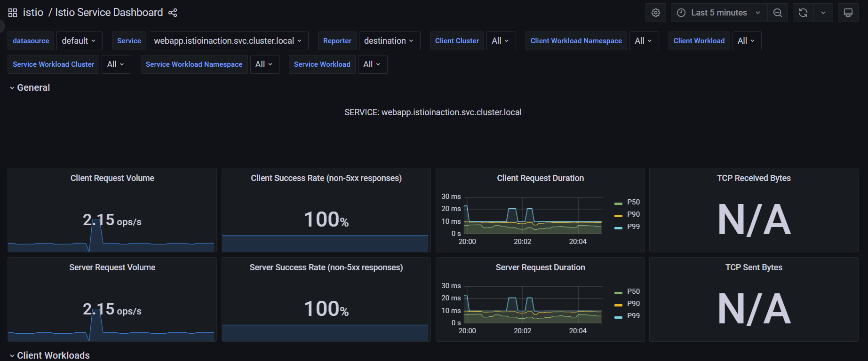Screen dimensions: 868x361
Task: Toggle P50 series in Client Request Duration legend
Action: [x=633, y=202]
